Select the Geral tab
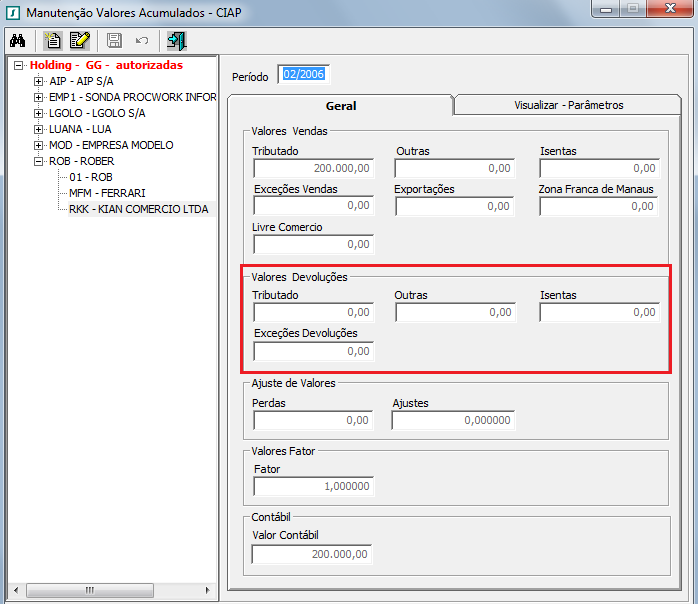This screenshot has width=698, height=604. [x=340, y=105]
